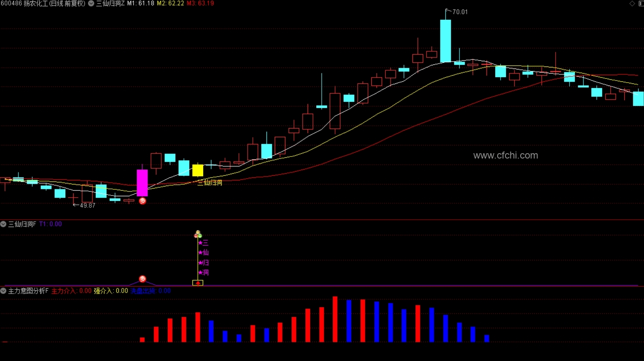This screenshot has height=361, width=644.
Task: Click the 洗盘出货: 0.00 value
Action: [x=151, y=291]
